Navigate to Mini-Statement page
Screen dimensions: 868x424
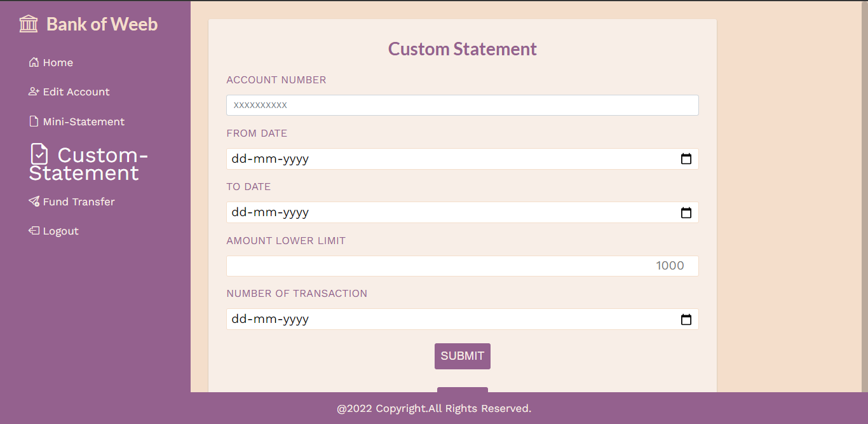point(83,121)
